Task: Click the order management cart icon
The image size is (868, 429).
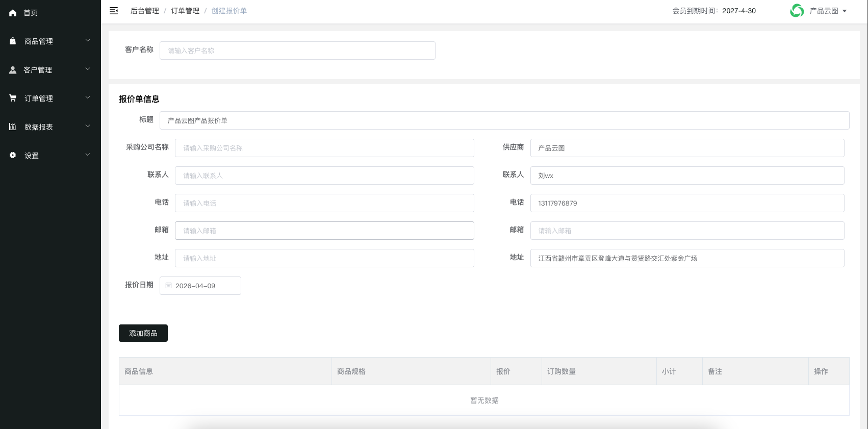Action: coord(13,98)
